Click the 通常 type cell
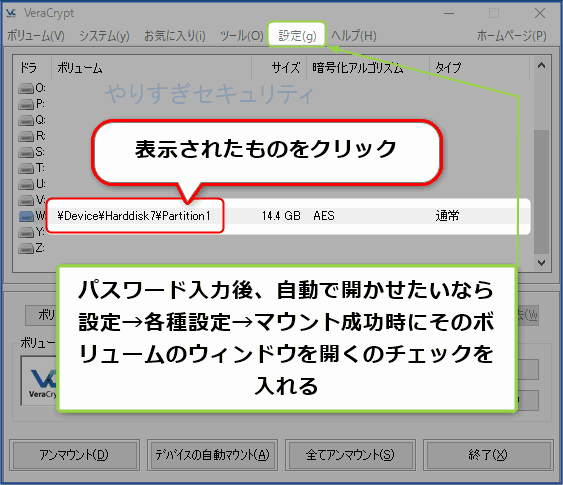This screenshot has height=485, width=563. pos(447,216)
